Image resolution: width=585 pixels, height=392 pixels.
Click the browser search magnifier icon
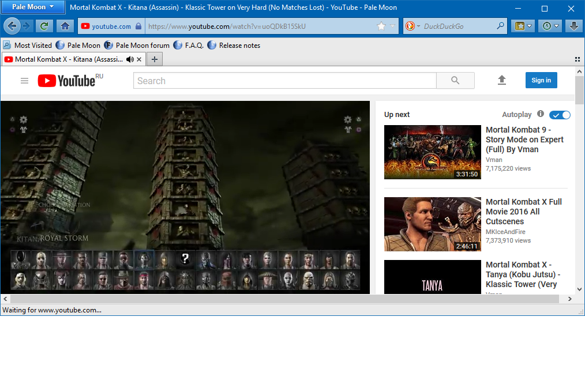pos(501,26)
